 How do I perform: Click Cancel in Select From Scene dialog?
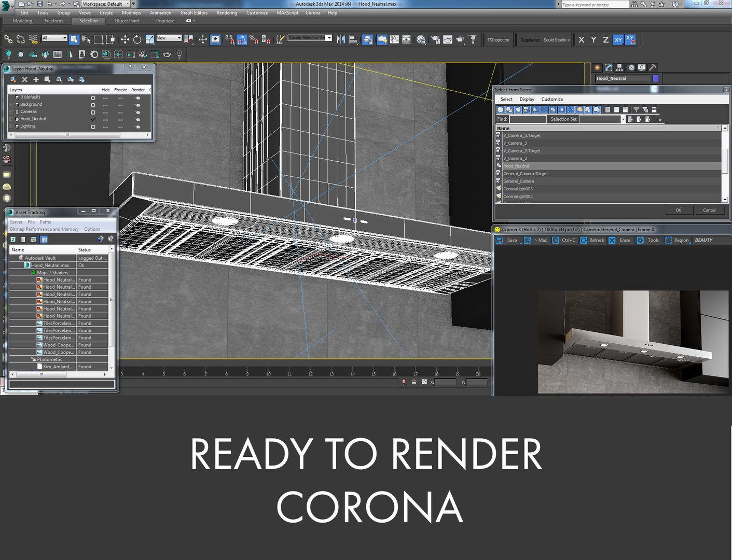(x=709, y=210)
